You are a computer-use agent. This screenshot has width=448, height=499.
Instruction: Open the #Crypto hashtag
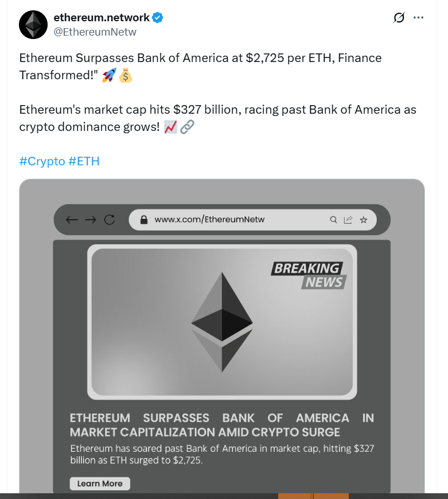[42, 161]
